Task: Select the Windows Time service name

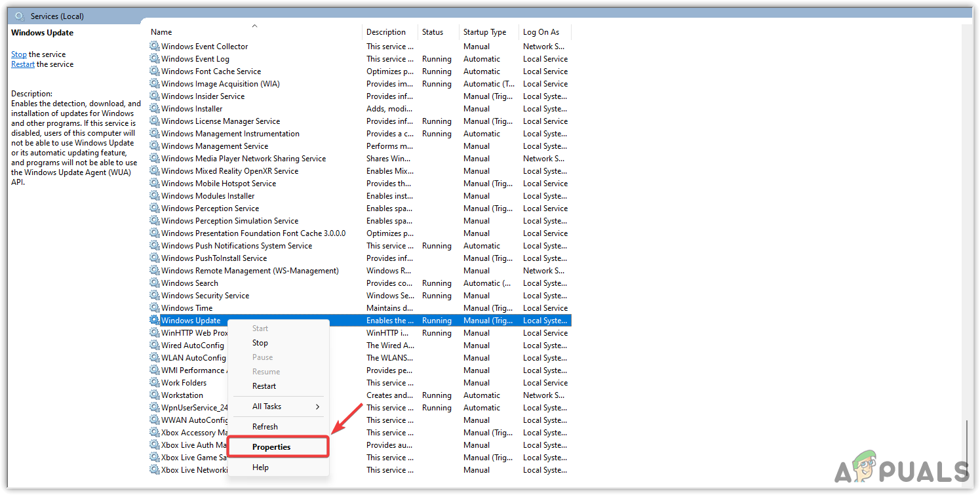Action: tap(187, 308)
